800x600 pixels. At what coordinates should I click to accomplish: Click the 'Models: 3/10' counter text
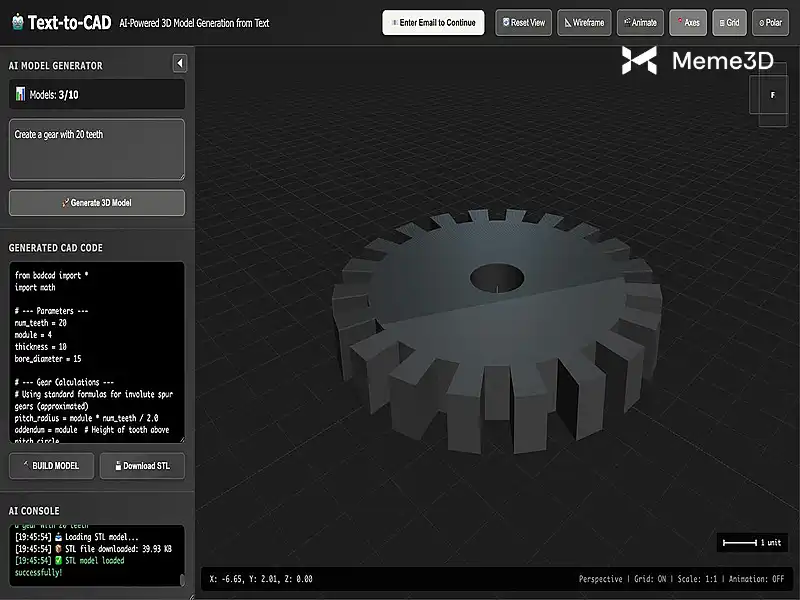click(x=54, y=95)
